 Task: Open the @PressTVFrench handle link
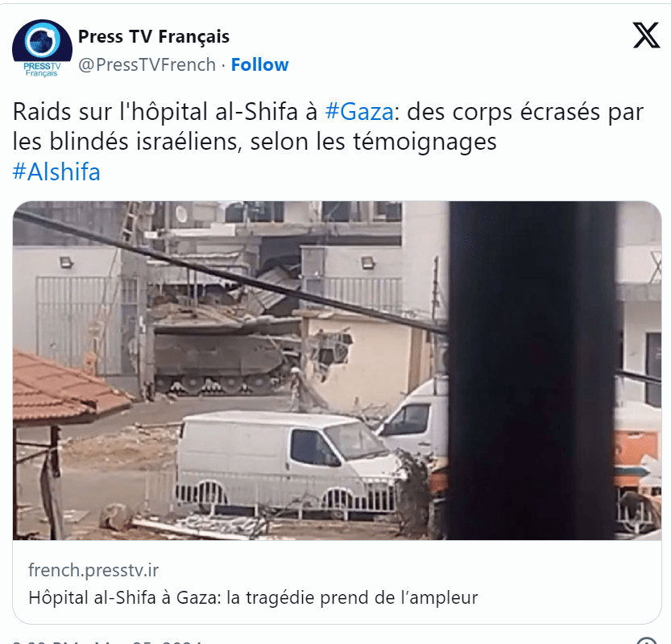147,65
